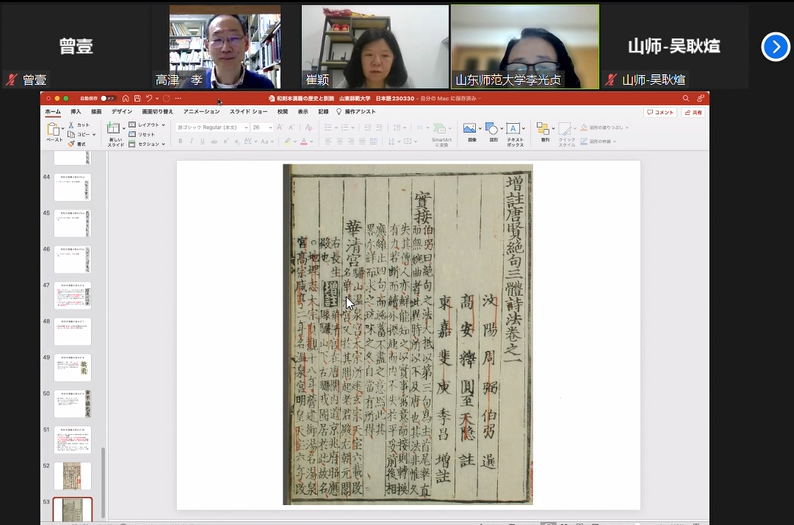Click the Paste (ペースト) clipboard icon
Image resolution: width=794 pixels, height=525 pixels.
(x=54, y=129)
